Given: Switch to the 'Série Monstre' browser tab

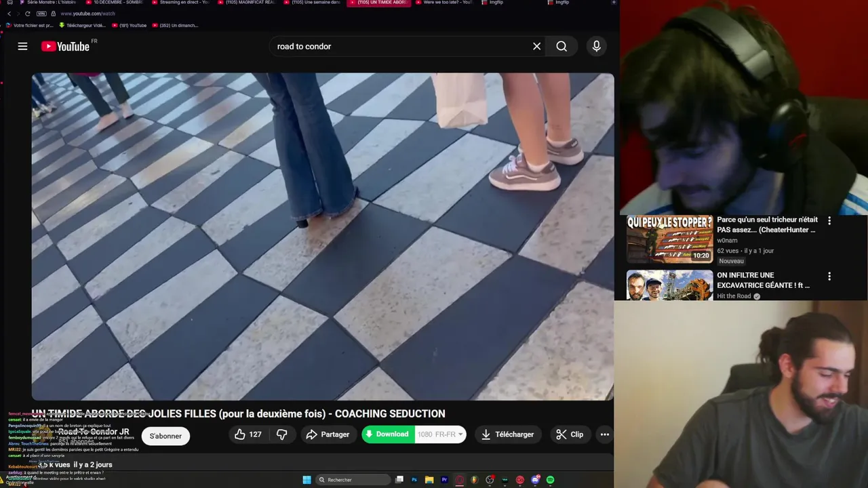Looking at the screenshot, I should tap(47, 3).
